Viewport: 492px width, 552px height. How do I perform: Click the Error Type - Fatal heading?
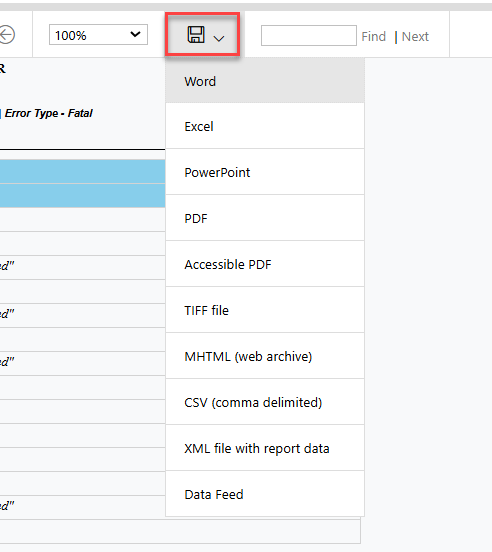click(x=49, y=113)
